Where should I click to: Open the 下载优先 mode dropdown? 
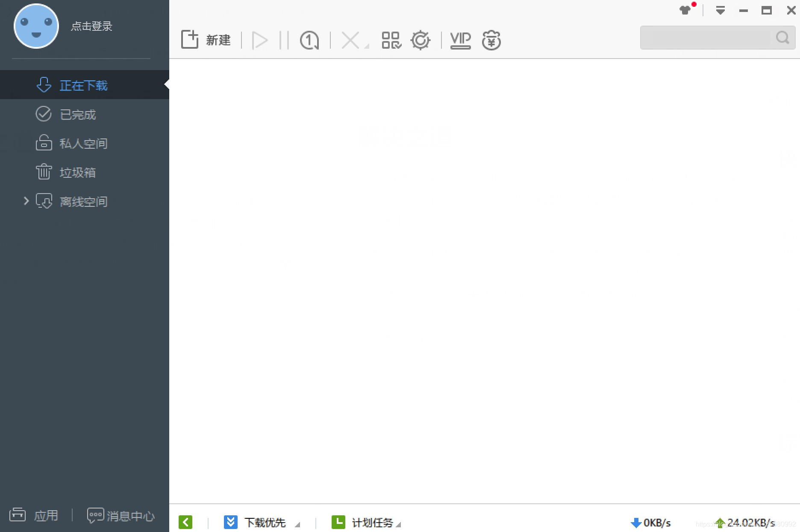coord(297,525)
